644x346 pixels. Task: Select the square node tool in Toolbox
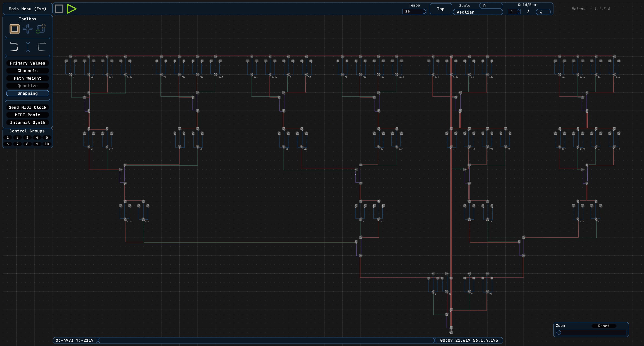(x=15, y=29)
